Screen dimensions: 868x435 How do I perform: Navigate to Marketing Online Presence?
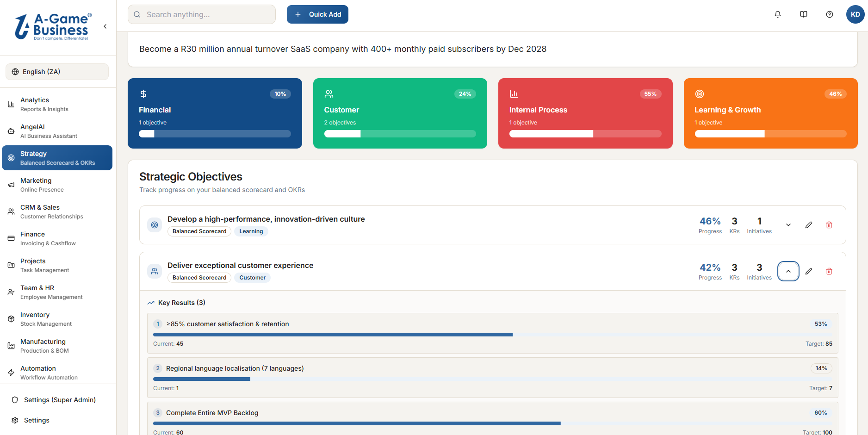pos(57,185)
